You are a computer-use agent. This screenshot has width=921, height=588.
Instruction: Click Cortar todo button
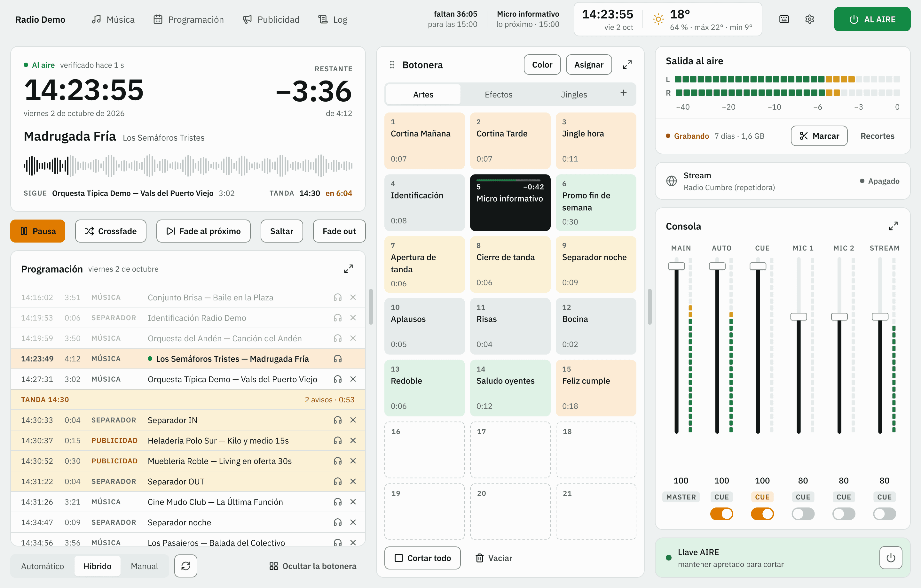[422, 558]
